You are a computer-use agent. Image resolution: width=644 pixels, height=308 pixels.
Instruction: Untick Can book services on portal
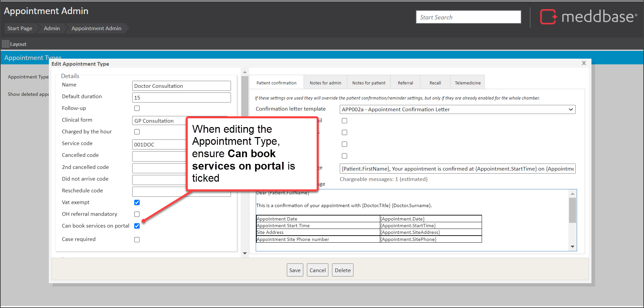137,226
